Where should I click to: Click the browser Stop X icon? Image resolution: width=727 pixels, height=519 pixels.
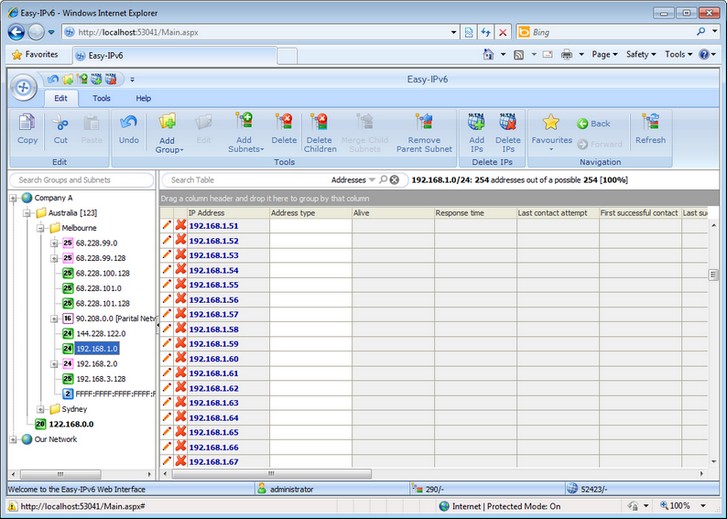pyautogui.click(x=503, y=32)
